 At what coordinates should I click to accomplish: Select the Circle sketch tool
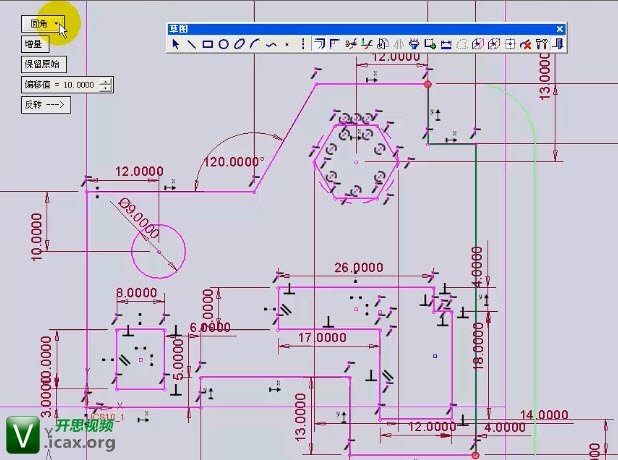click(x=223, y=44)
